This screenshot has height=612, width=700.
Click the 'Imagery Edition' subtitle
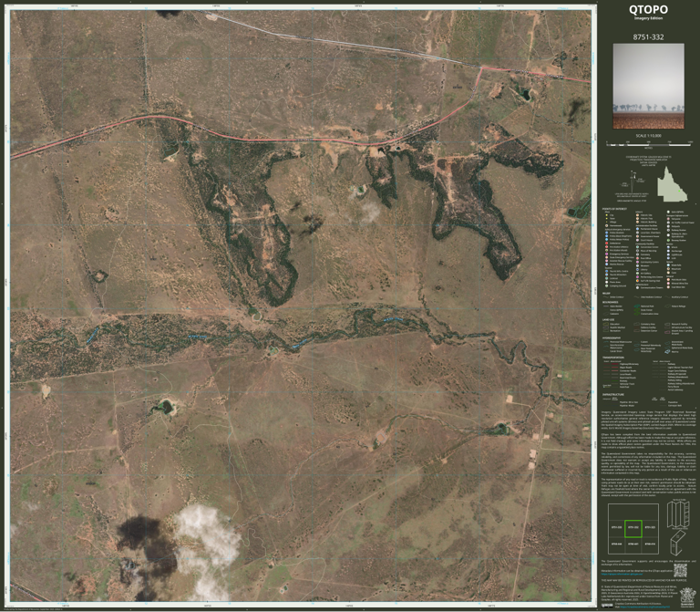(x=648, y=18)
